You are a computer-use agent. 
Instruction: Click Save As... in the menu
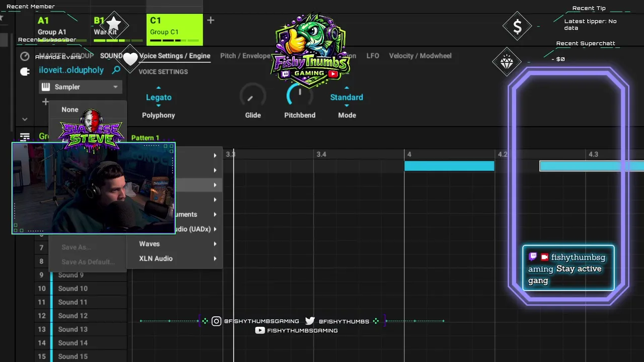[76, 247]
